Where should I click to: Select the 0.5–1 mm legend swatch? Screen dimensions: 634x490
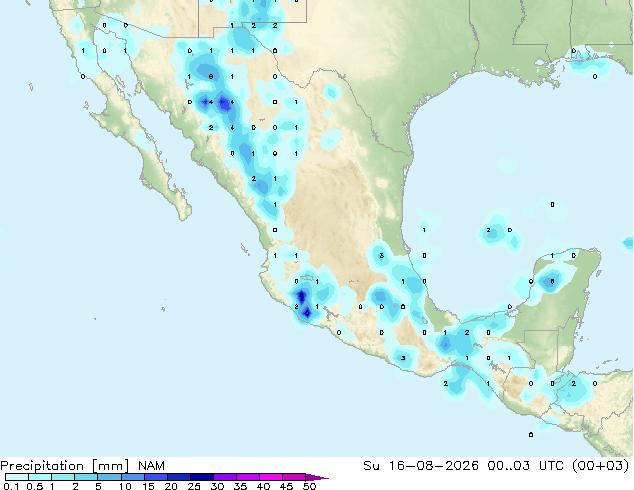click(x=40, y=477)
